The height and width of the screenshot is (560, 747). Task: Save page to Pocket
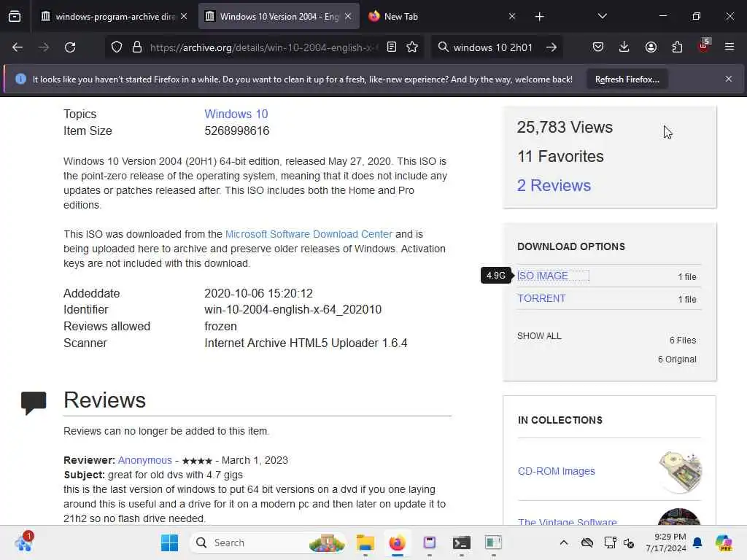click(598, 47)
